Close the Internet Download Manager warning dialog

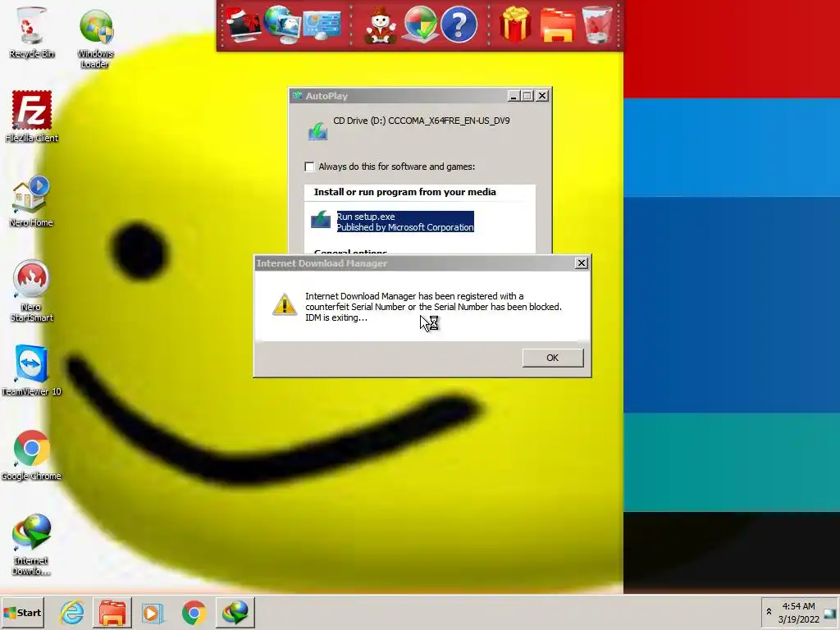point(582,263)
